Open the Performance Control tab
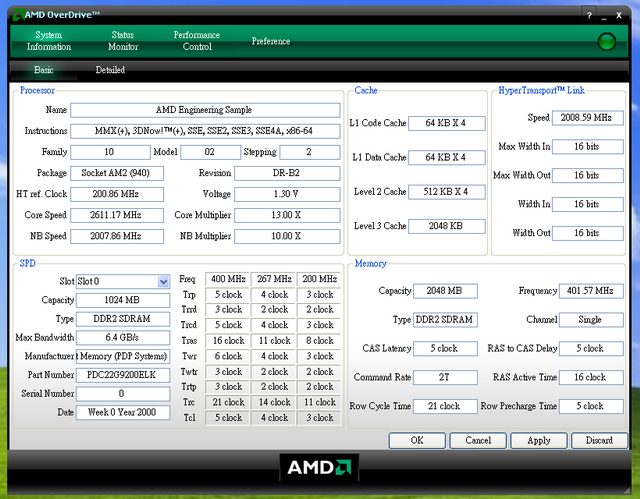 tap(197, 41)
